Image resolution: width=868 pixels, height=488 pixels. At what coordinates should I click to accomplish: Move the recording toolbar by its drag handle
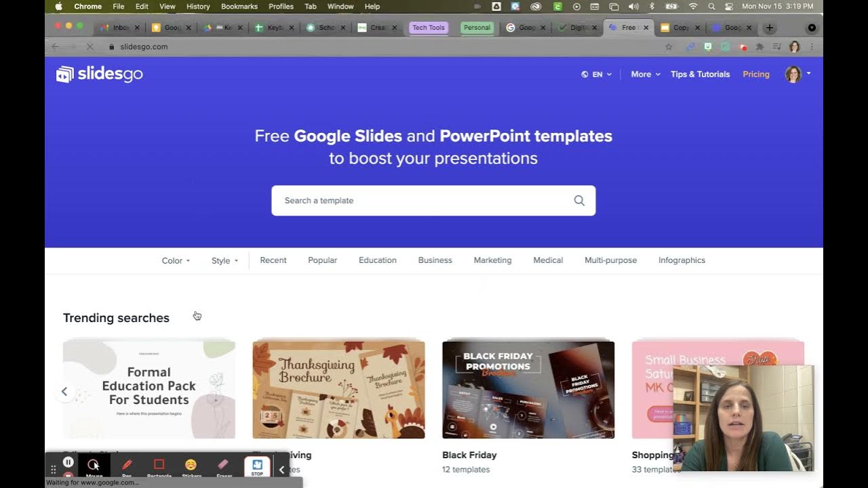[53, 469]
